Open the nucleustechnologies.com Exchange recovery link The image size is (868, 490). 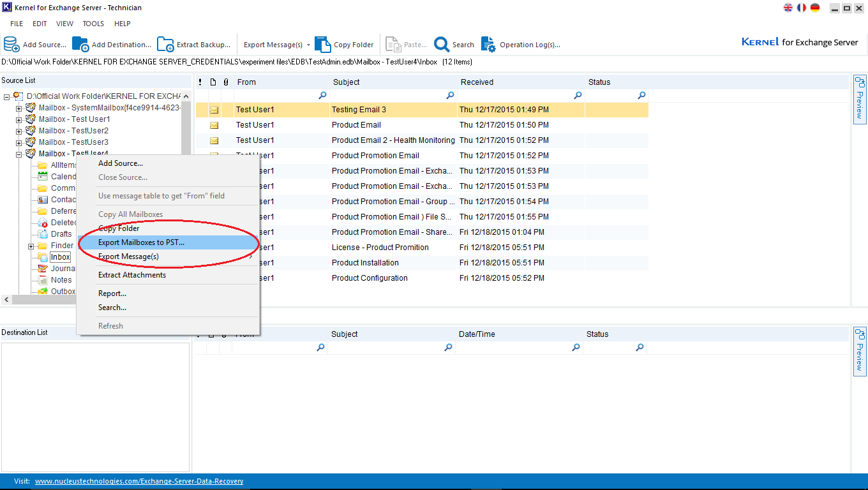tap(139, 481)
